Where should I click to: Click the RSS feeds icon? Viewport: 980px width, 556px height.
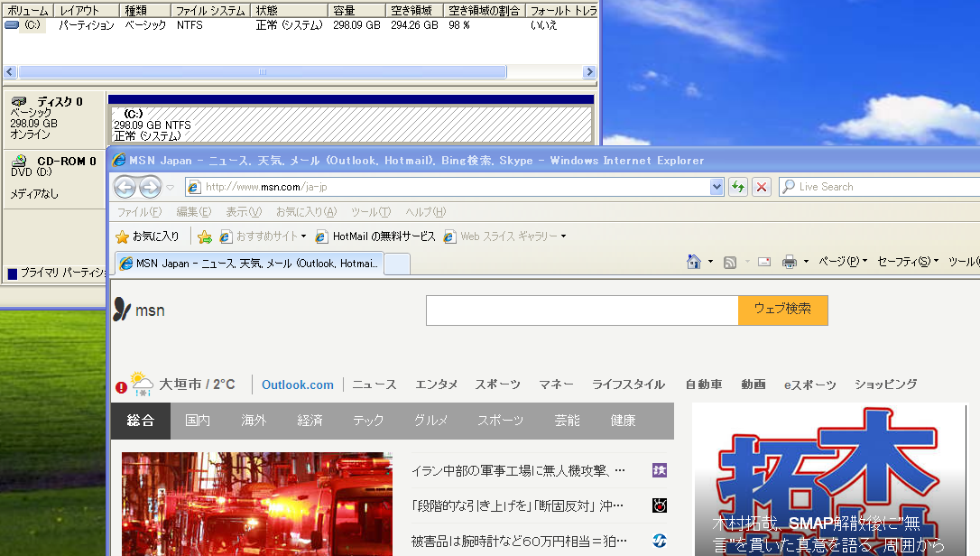[729, 262]
